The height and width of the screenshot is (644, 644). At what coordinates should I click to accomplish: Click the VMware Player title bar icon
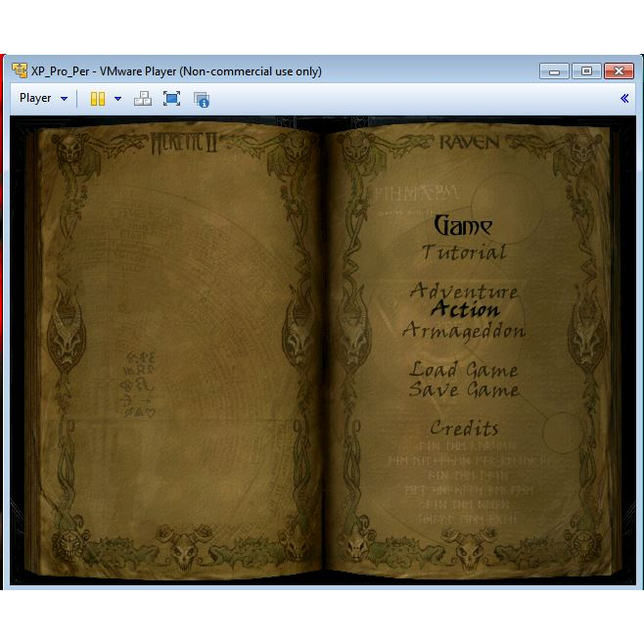[x=19, y=71]
